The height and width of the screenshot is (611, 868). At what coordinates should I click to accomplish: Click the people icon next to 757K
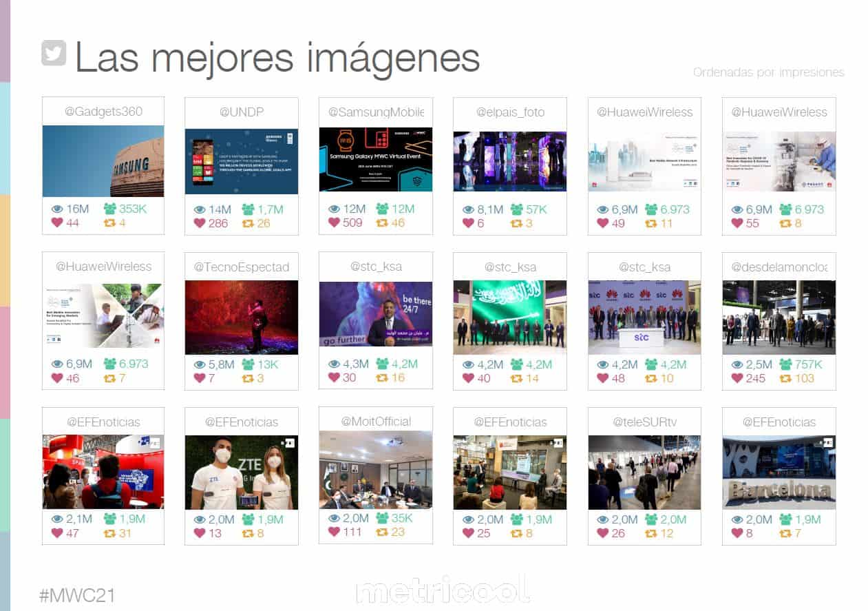pyautogui.click(x=785, y=364)
